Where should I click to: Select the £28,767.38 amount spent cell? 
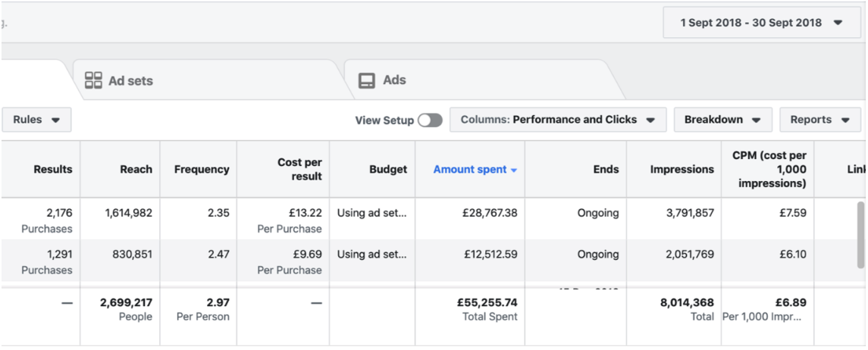coord(490,214)
